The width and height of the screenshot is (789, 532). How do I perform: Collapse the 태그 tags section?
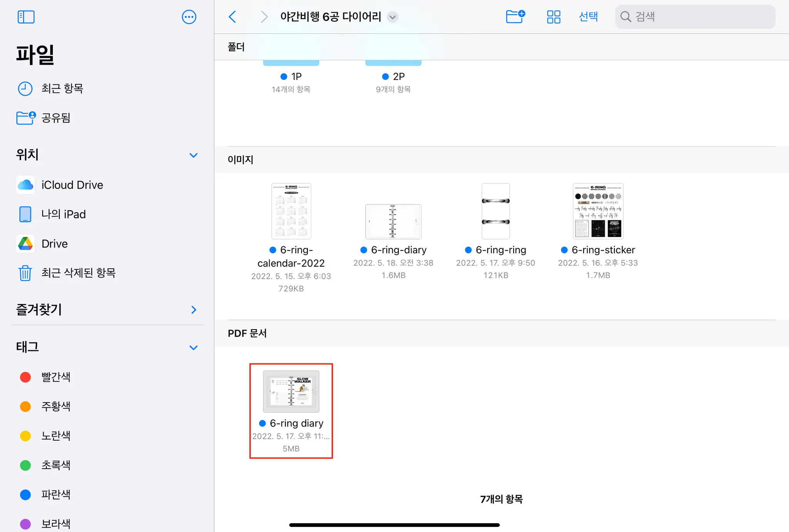click(x=193, y=348)
